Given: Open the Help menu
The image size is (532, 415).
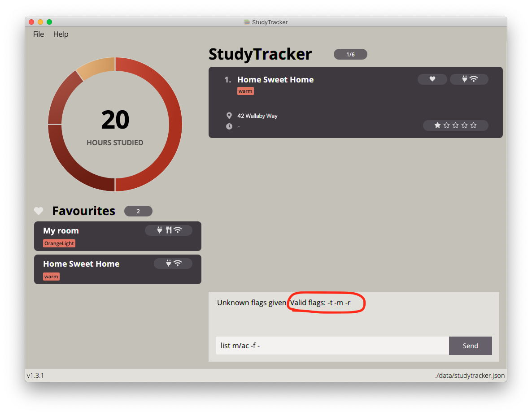Looking at the screenshot, I should [x=61, y=34].
